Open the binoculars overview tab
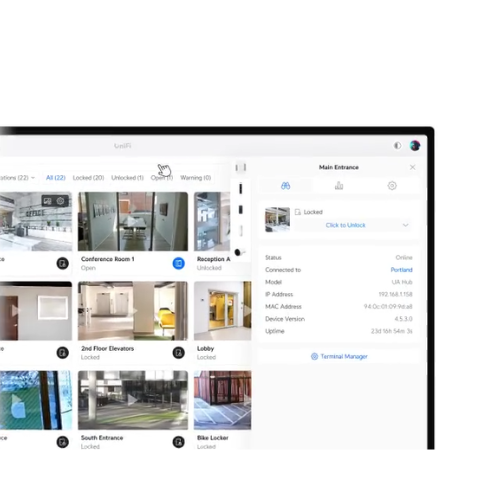500x500 pixels. pyautogui.click(x=285, y=186)
